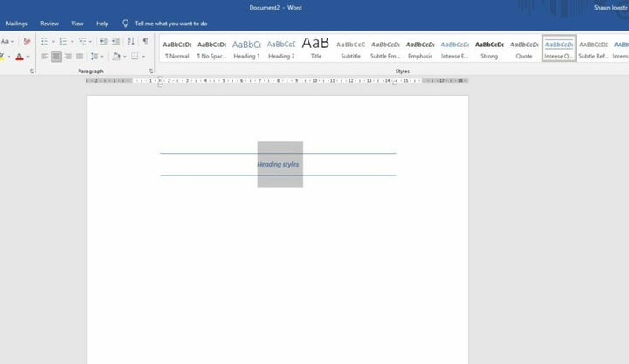The image size is (629, 364).
Task: Expand the Paragraph settings dialog launcher
Action: [x=151, y=71]
